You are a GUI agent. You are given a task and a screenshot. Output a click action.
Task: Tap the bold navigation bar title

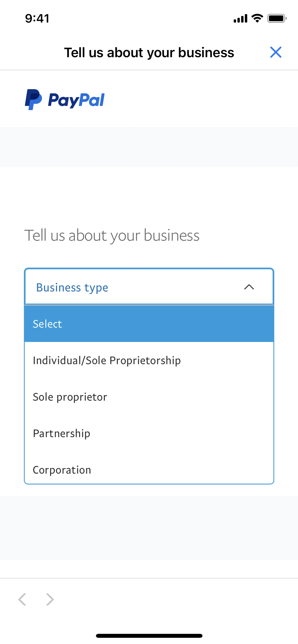tap(149, 53)
